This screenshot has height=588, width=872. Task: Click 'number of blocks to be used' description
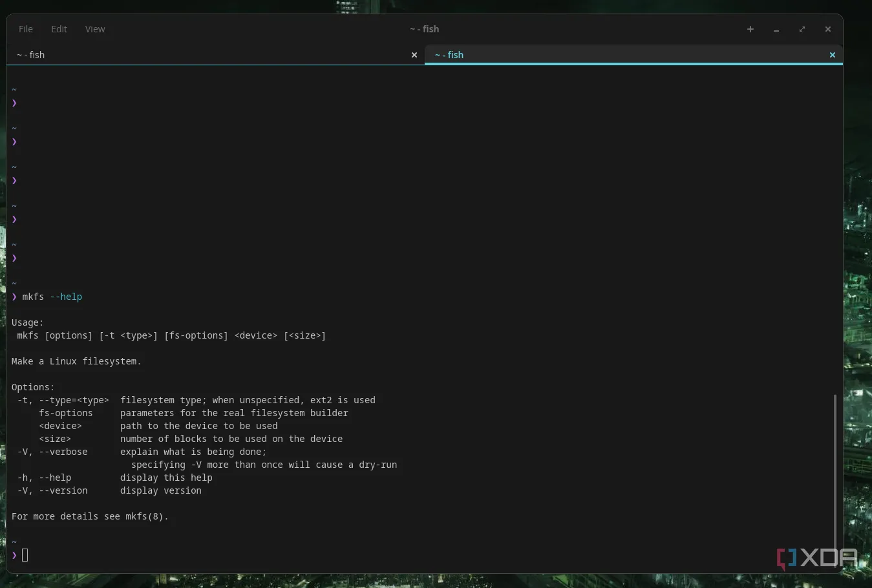pyautogui.click(x=231, y=439)
